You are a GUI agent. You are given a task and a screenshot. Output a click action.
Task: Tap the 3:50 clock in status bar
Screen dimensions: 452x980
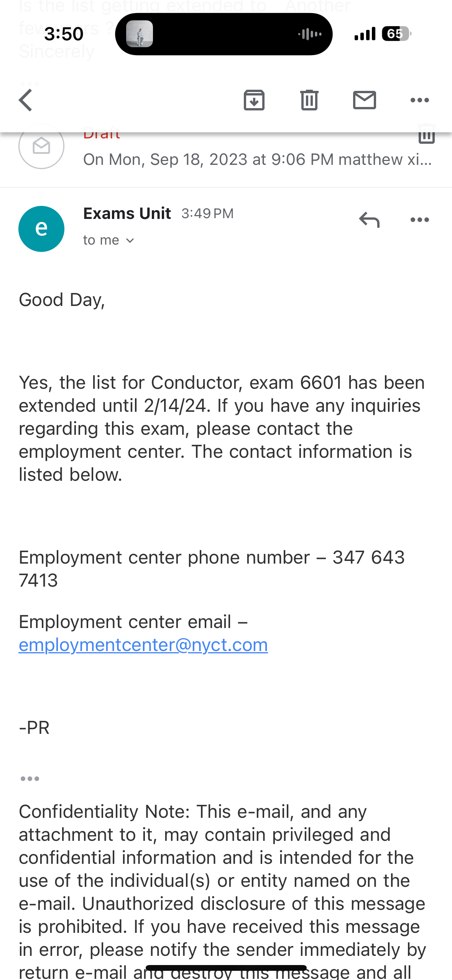pos(64,34)
